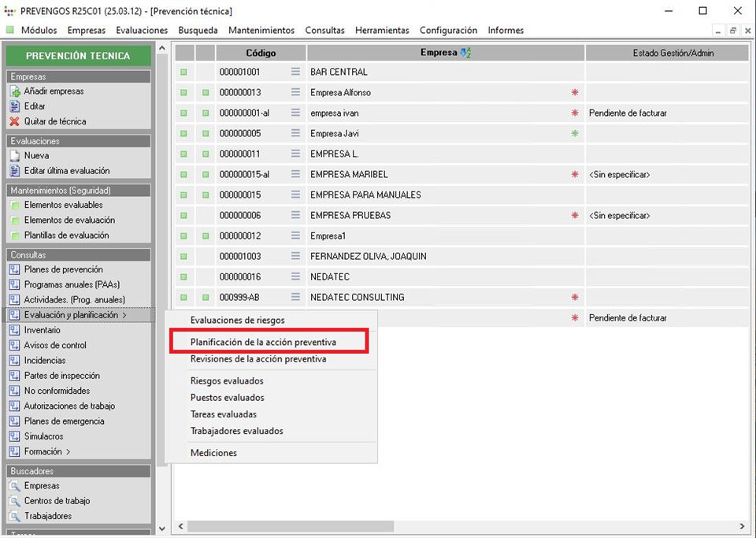756x538 pixels.
Task: Click the Añadir empresas icon
Action: (x=15, y=91)
